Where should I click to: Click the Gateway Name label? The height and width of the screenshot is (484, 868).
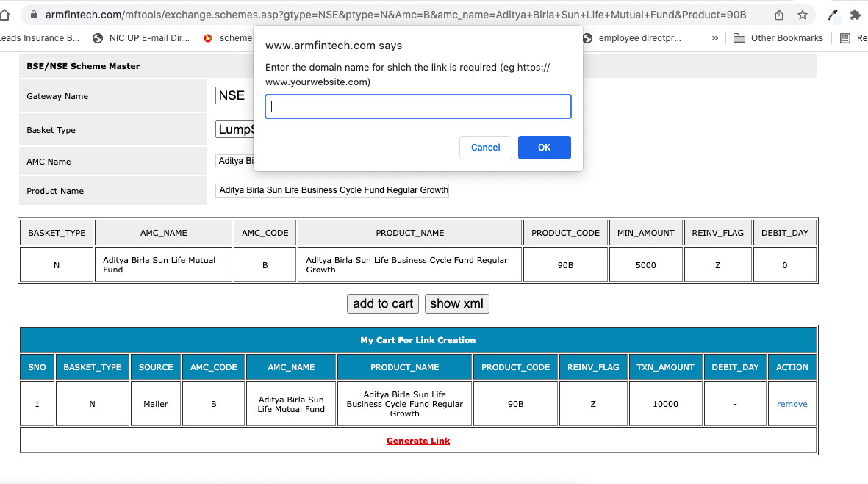coord(57,96)
